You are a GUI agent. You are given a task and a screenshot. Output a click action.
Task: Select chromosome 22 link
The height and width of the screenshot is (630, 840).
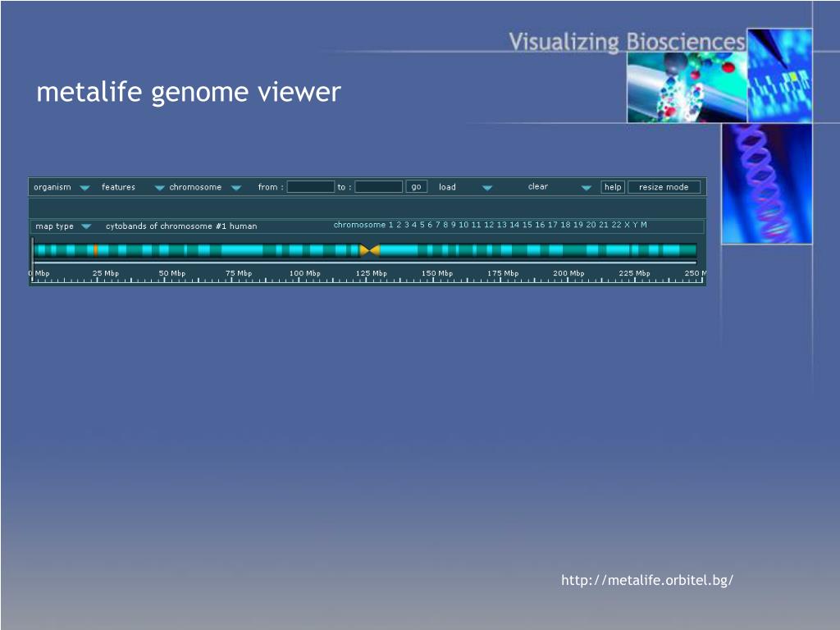pyautogui.click(x=617, y=225)
